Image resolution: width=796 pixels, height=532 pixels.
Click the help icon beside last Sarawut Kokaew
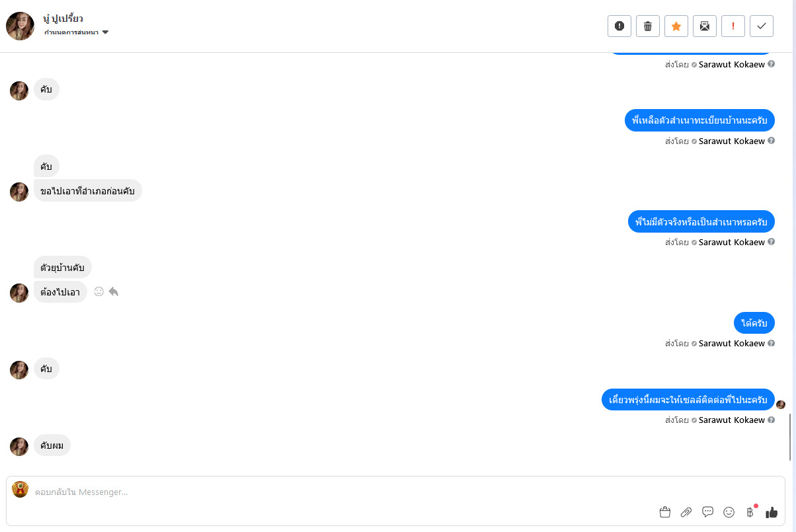(x=772, y=420)
